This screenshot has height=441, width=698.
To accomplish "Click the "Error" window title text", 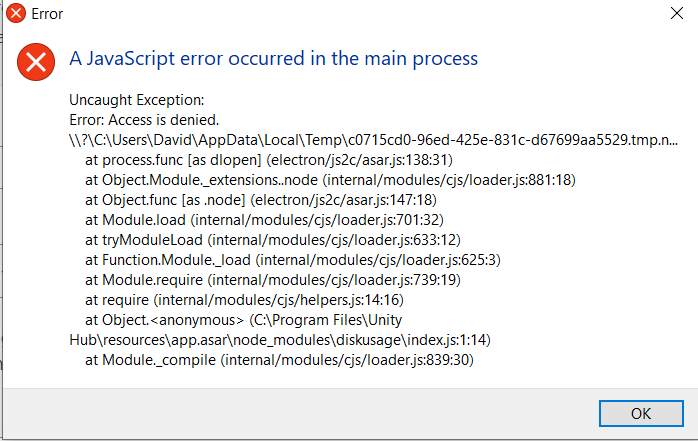I will [x=49, y=14].
